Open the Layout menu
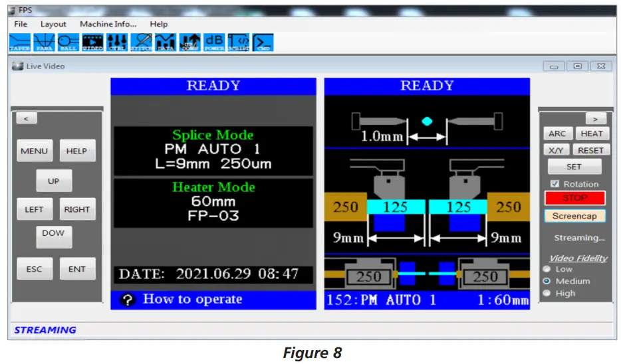The width and height of the screenshot is (621, 364). (x=53, y=24)
